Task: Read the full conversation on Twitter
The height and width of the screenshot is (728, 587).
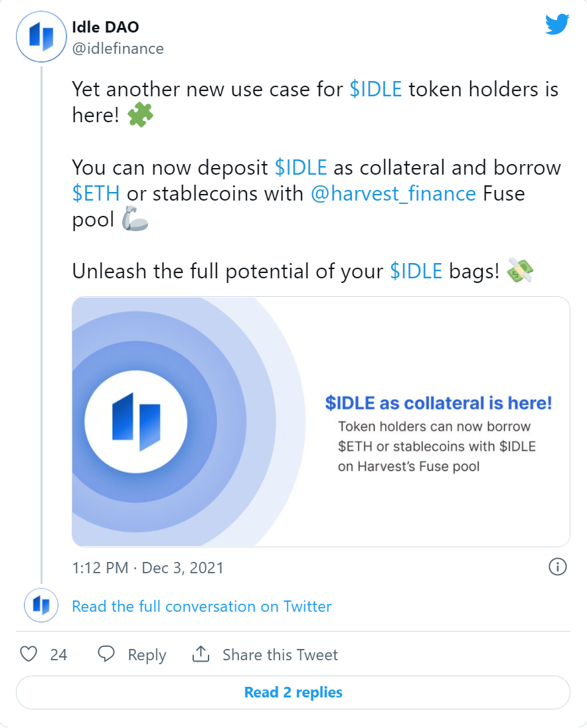Action: click(202, 606)
